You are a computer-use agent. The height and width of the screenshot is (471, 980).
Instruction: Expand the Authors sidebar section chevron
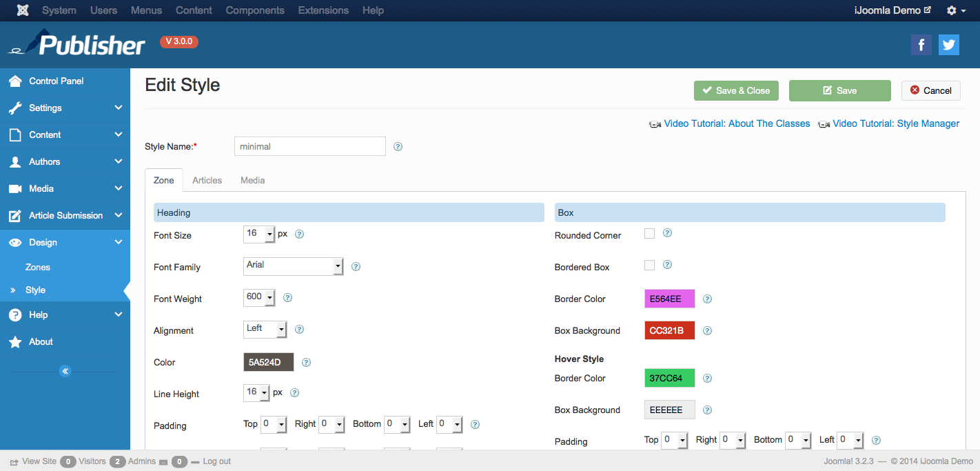pyautogui.click(x=119, y=161)
